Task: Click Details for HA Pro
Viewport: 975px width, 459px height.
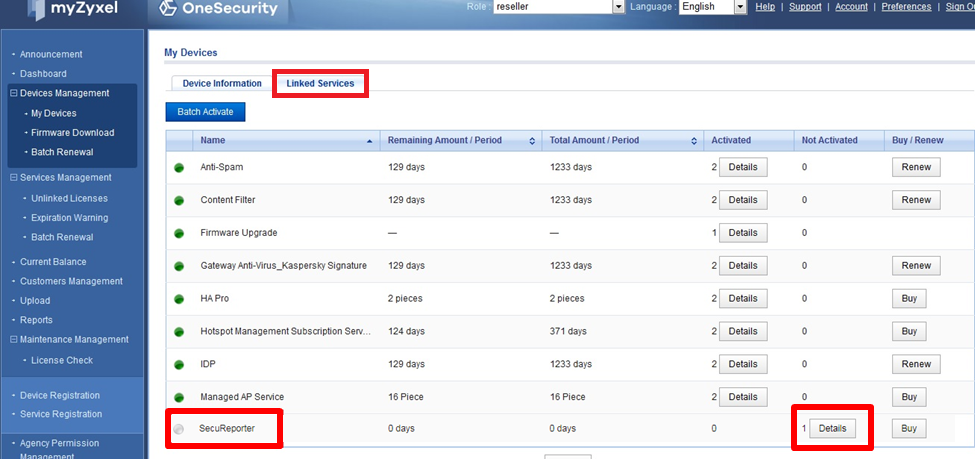Action: tap(743, 299)
